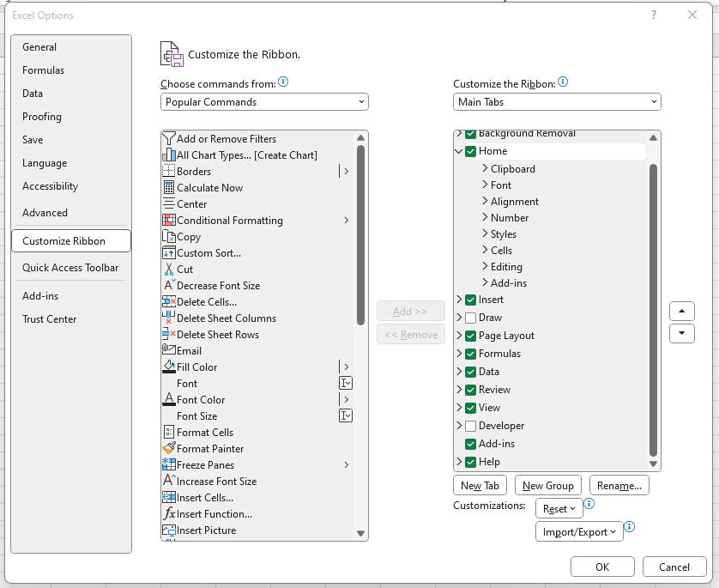Click the New Group button
The width and height of the screenshot is (719, 588).
(547, 485)
